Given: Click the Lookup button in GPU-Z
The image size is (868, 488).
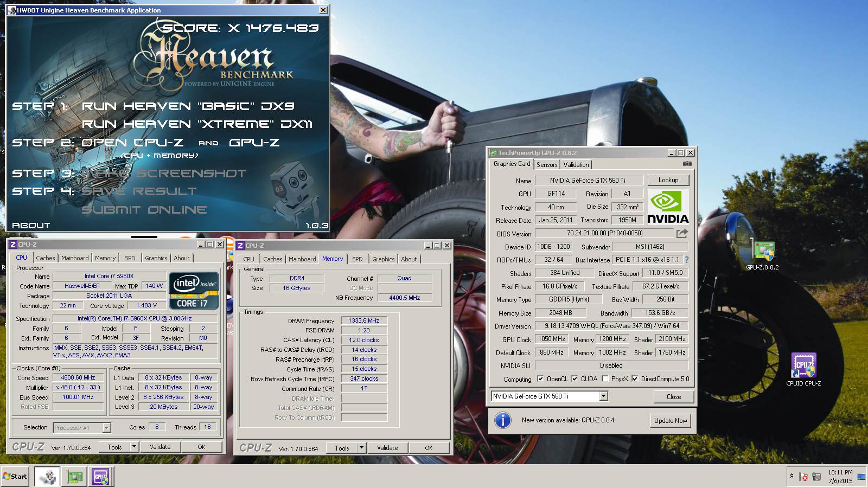Looking at the screenshot, I should tap(668, 180).
